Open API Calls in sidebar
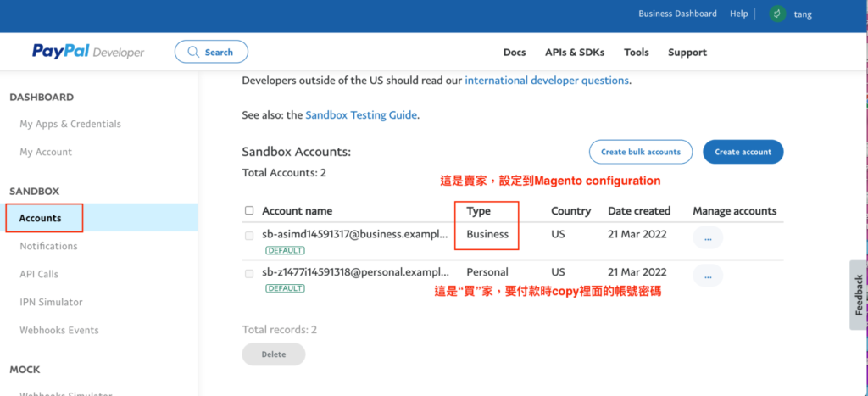 point(39,274)
